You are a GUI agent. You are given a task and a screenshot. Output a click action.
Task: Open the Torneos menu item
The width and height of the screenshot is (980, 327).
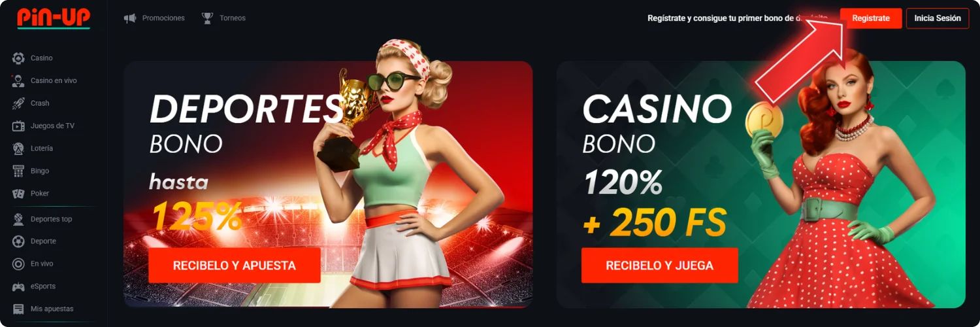(224, 18)
